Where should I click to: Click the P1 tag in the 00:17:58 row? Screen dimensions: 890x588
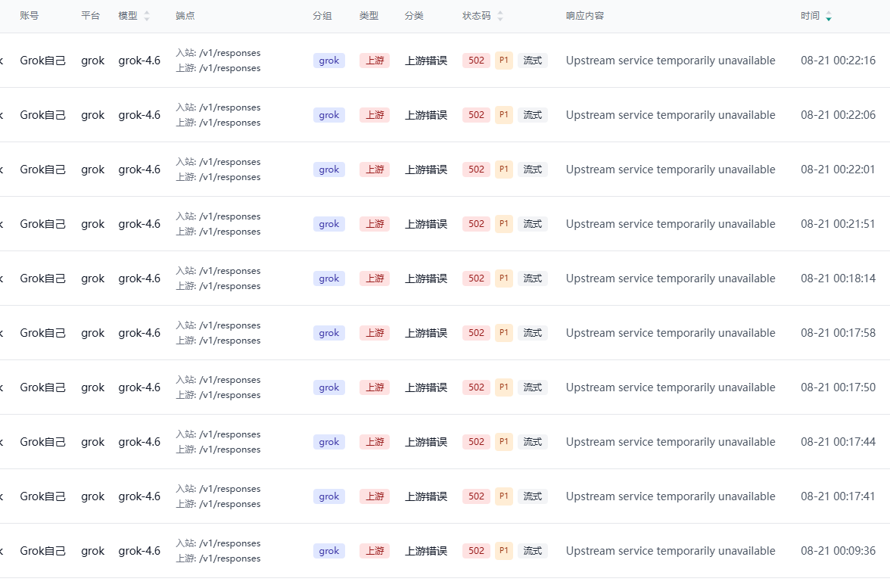click(x=504, y=333)
